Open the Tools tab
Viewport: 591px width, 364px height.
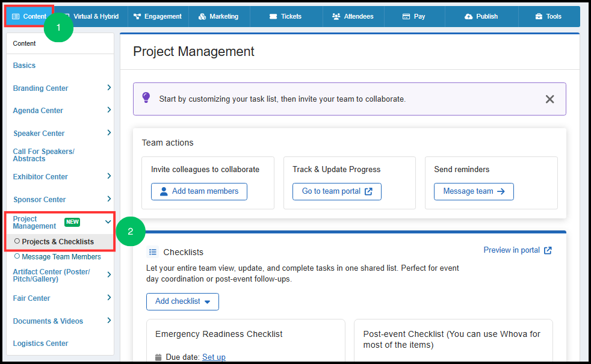549,16
